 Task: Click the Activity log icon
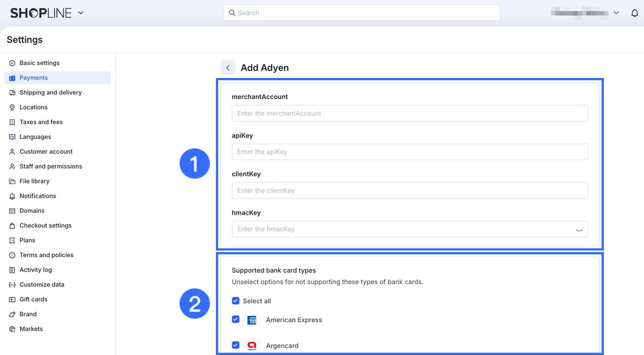[12, 270]
